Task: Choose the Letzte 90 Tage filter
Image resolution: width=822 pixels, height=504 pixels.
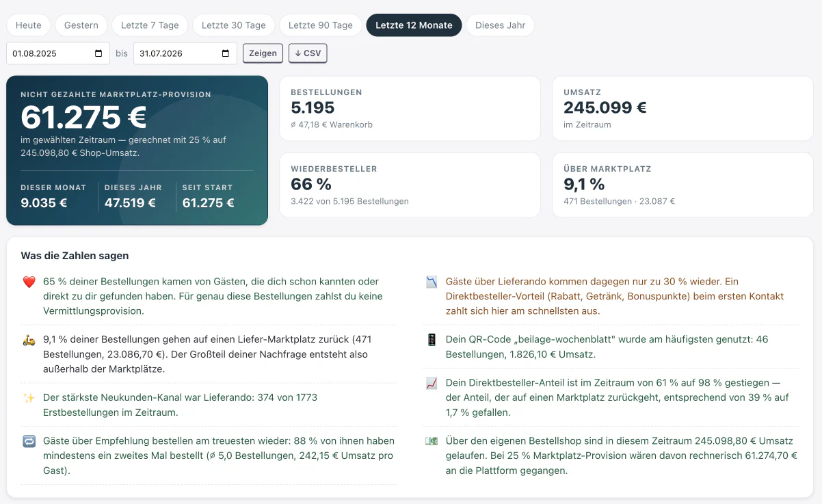Action: pos(321,25)
